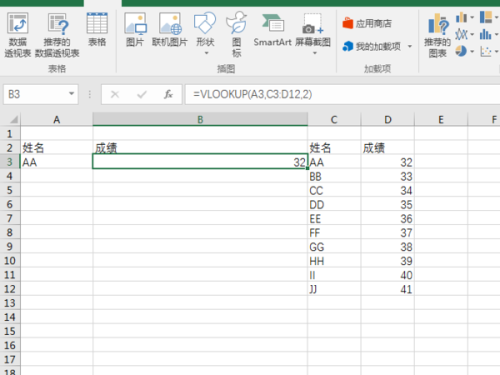Select cell C5 containing CC
The height and width of the screenshot is (375, 500).
(334, 190)
